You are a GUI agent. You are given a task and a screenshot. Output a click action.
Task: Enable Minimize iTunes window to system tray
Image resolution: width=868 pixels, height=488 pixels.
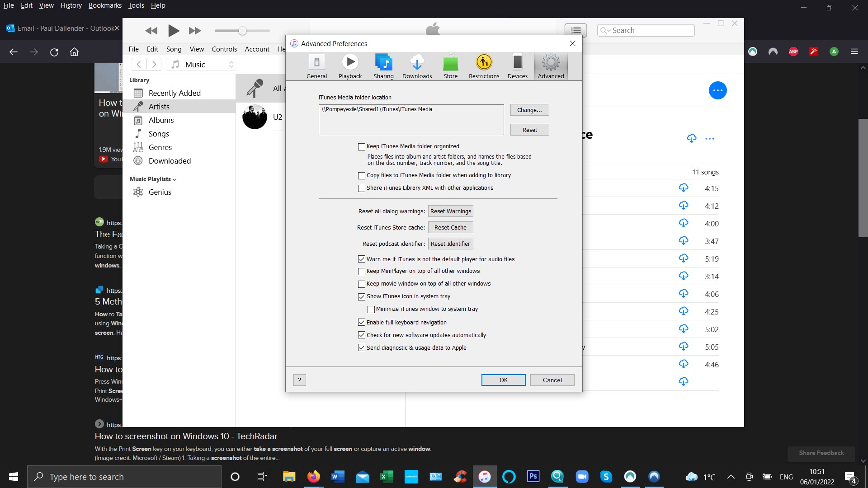[370, 309]
